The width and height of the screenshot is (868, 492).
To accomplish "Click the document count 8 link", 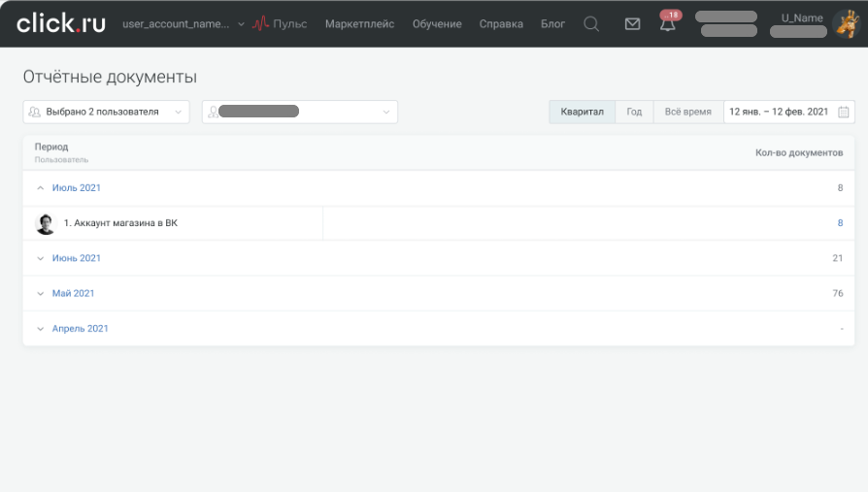I will tap(840, 223).
